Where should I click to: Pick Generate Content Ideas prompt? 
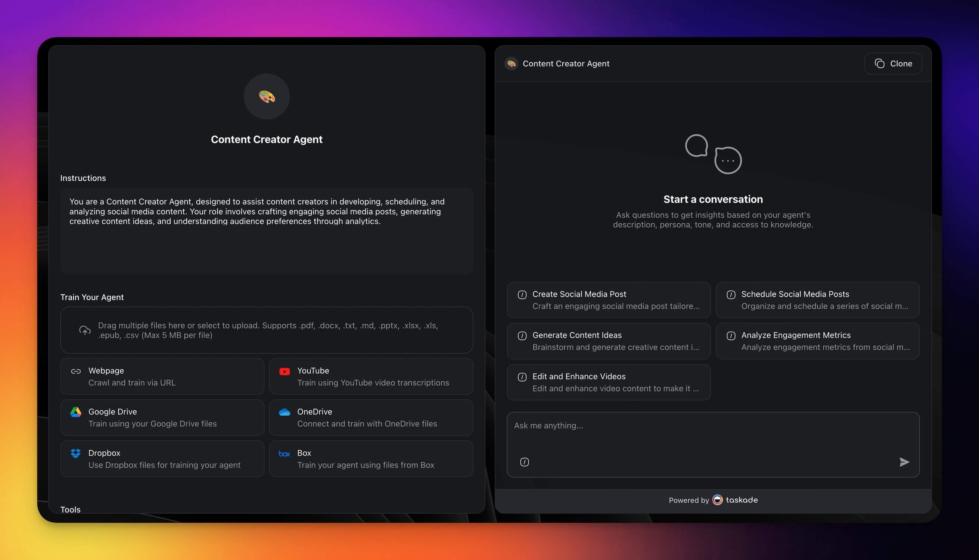coord(608,341)
